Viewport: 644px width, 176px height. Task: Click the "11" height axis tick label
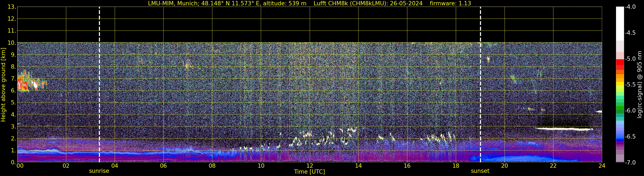pos(12,31)
